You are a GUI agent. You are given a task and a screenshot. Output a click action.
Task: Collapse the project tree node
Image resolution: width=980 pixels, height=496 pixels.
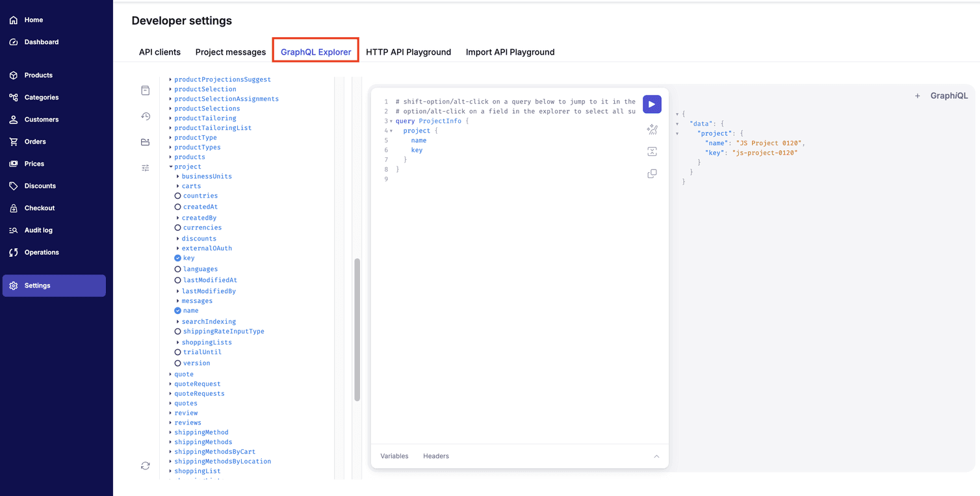tap(171, 167)
